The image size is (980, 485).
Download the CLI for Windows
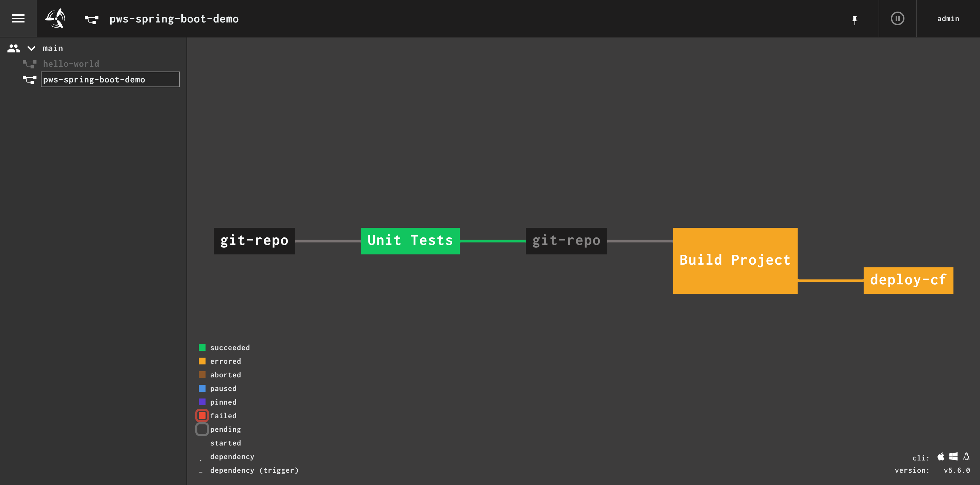click(x=954, y=456)
